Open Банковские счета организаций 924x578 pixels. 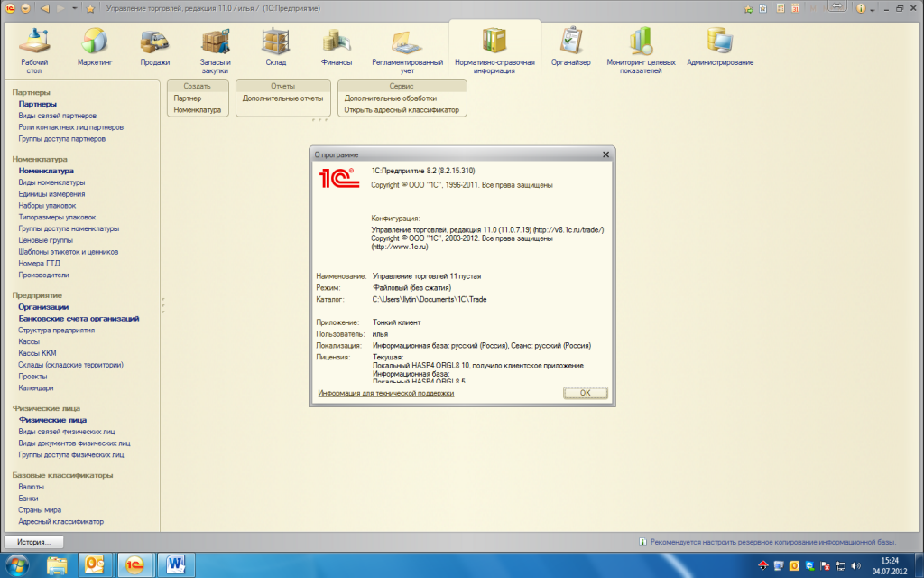[x=79, y=319]
